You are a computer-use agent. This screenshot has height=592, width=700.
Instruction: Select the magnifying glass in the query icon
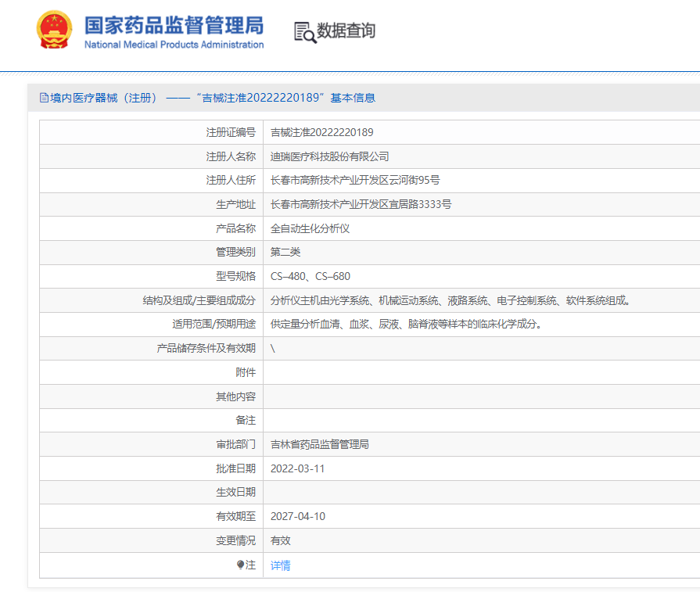point(309,36)
